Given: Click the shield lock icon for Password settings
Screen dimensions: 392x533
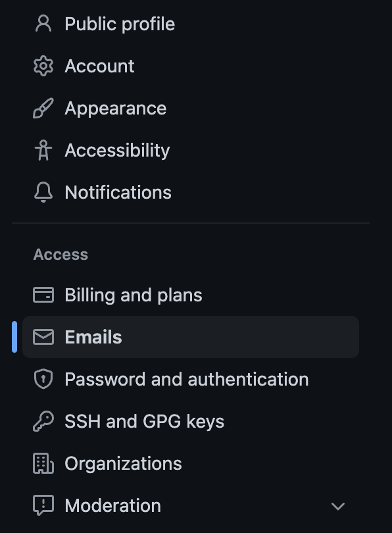Looking at the screenshot, I should tap(43, 379).
